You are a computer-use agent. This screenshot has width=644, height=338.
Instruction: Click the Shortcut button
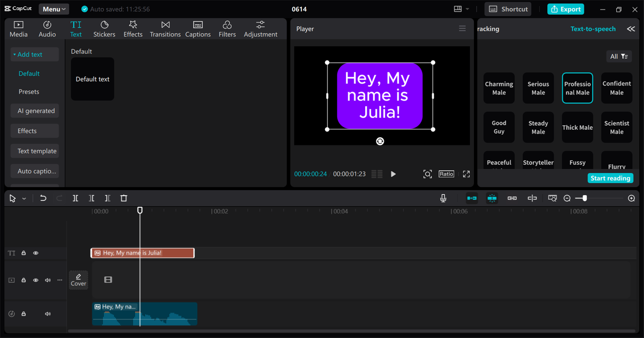pos(509,9)
